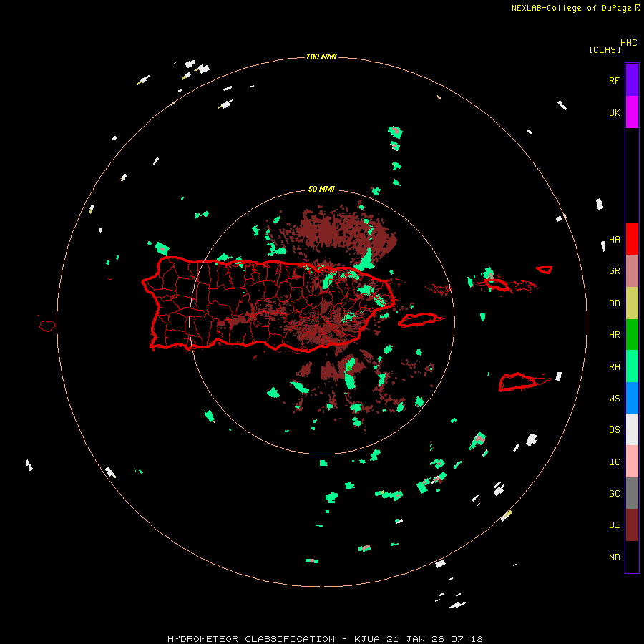This screenshot has height=644, width=644.
Task: Click the 'HA' legend label
Action: 614,240
